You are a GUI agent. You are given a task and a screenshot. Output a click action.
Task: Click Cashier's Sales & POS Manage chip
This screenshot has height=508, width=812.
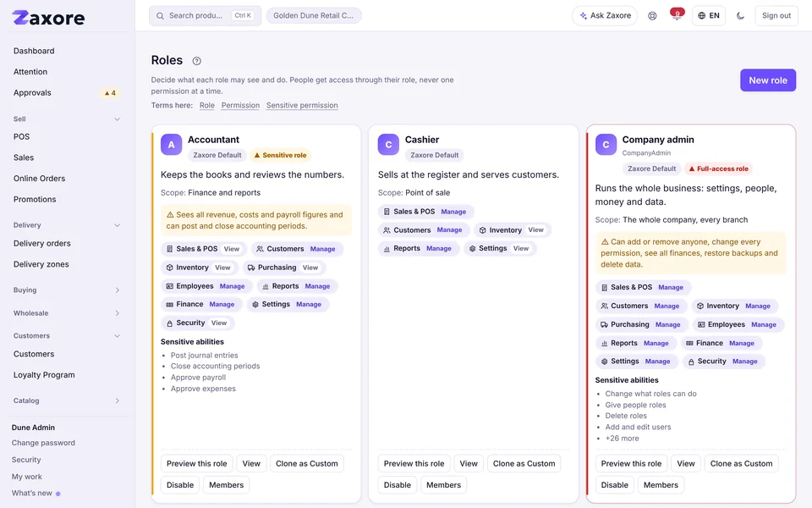(x=425, y=212)
